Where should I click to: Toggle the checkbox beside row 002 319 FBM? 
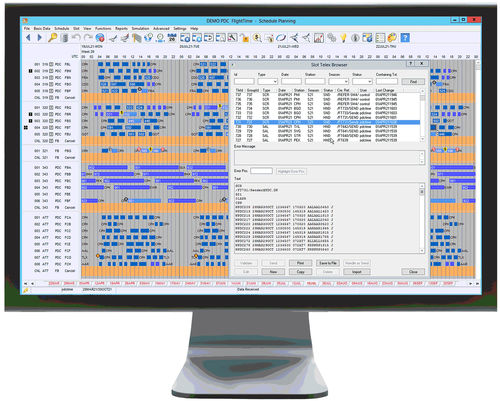click(x=51, y=71)
